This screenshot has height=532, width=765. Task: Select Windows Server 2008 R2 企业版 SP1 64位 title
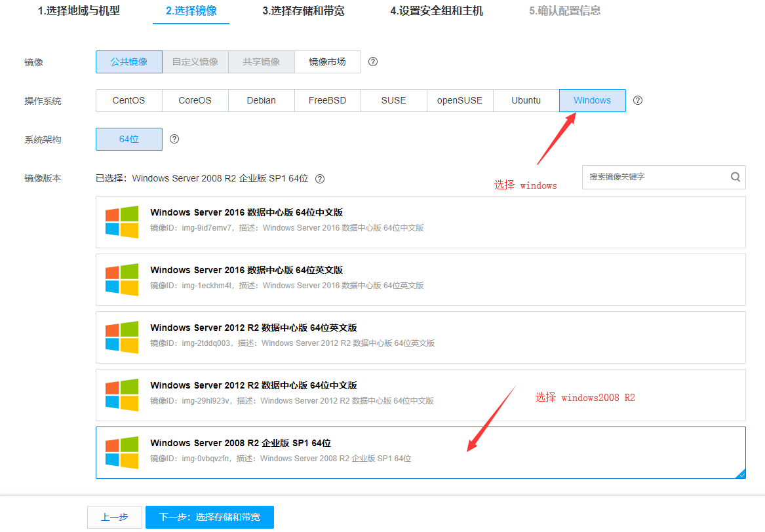(241, 443)
